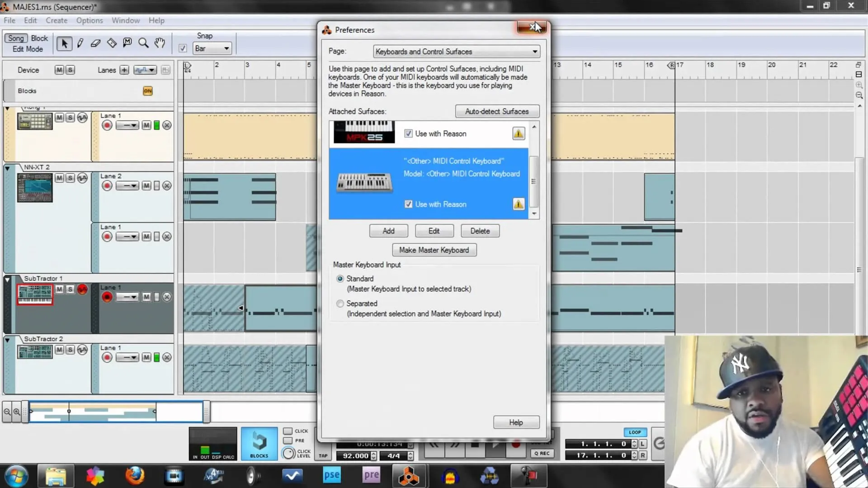This screenshot has height=488, width=868.
Task: Select the Pencil tool
Action: [x=80, y=43]
